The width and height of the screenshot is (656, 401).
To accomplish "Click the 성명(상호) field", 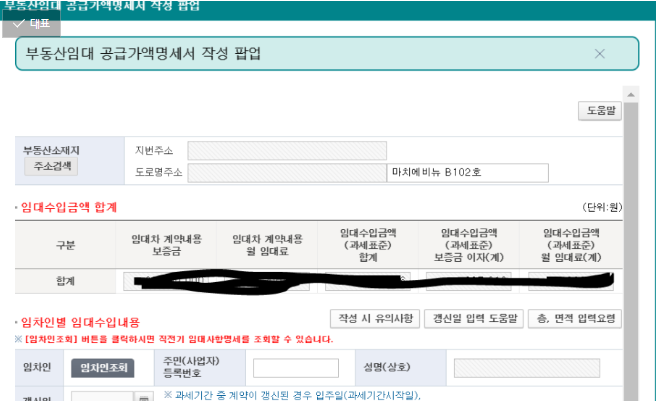I will [527, 368].
